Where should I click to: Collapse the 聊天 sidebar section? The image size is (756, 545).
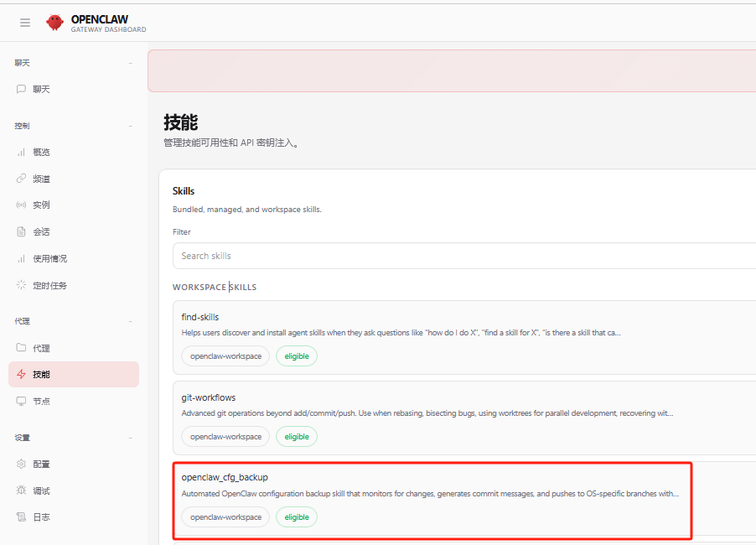[130, 63]
